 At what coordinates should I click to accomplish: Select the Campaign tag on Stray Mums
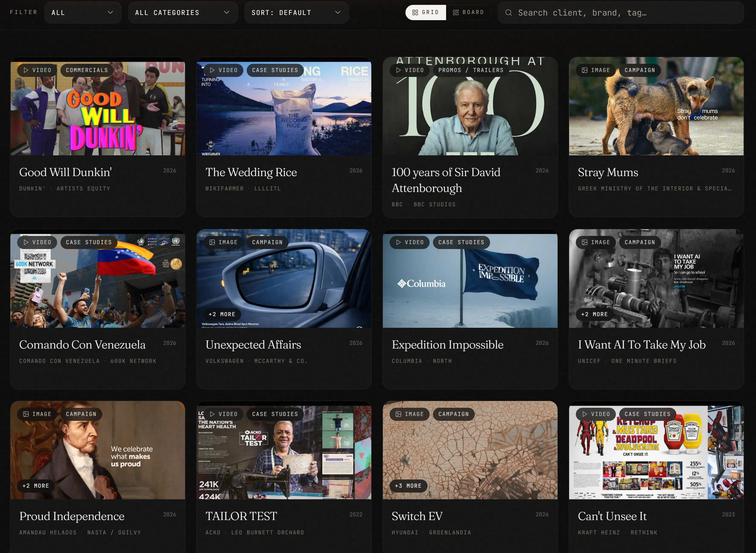click(639, 70)
